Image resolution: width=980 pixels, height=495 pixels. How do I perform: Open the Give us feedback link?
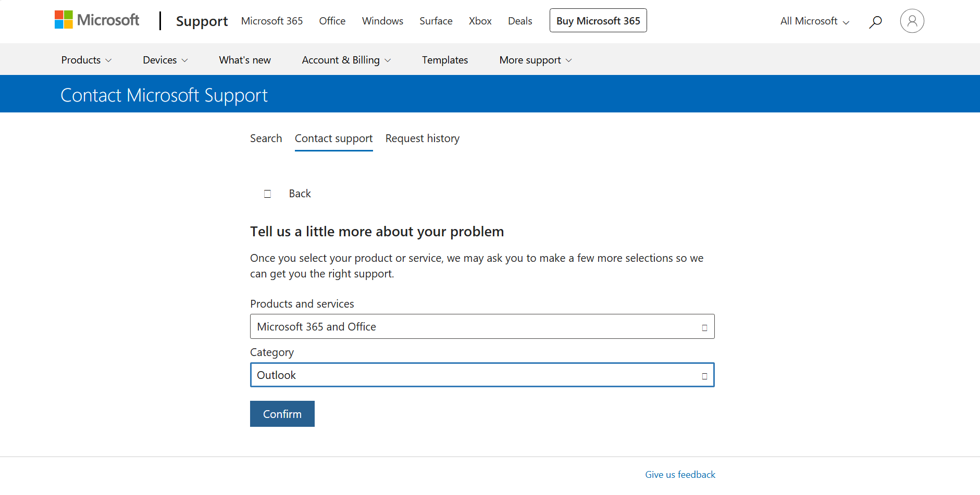(x=680, y=474)
